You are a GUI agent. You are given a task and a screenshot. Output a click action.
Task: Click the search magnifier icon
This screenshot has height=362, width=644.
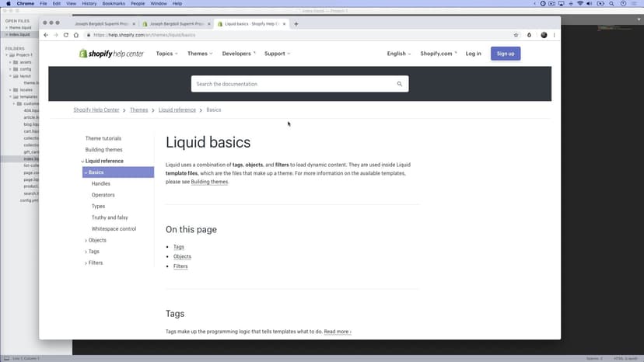(400, 84)
